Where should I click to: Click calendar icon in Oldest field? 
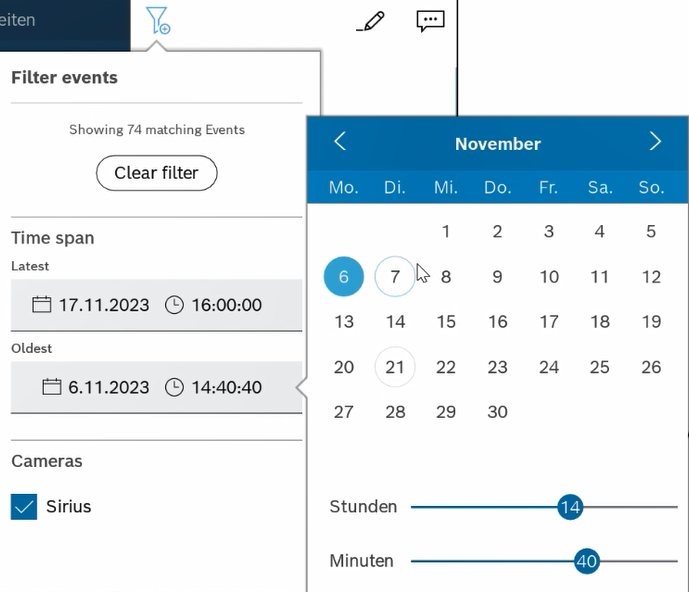point(52,387)
